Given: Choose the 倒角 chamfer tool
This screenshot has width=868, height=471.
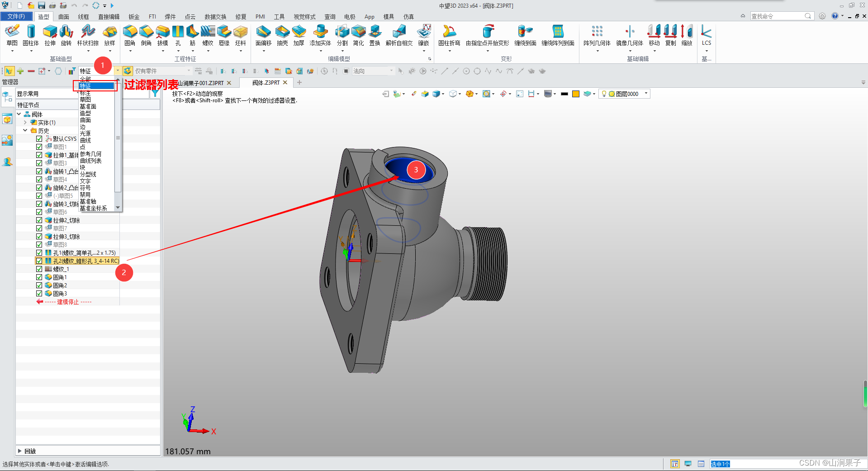Looking at the screenshot, I should [x=146, y=35].
